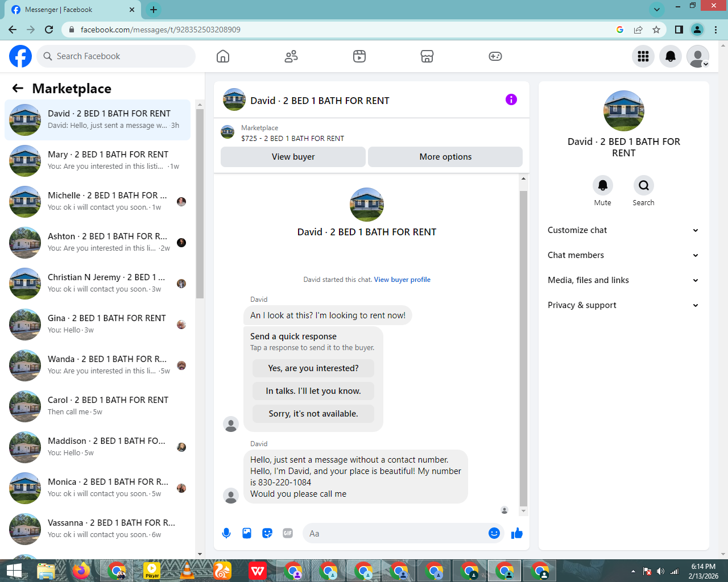
Task: Open Mary's 2 BED 1 BATH conversation
Action: [x=97, y=161]
